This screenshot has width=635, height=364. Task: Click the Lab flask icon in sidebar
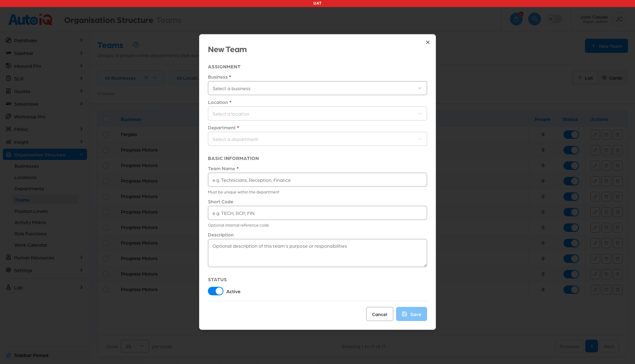pyautogui.click(x=8, y=288)
